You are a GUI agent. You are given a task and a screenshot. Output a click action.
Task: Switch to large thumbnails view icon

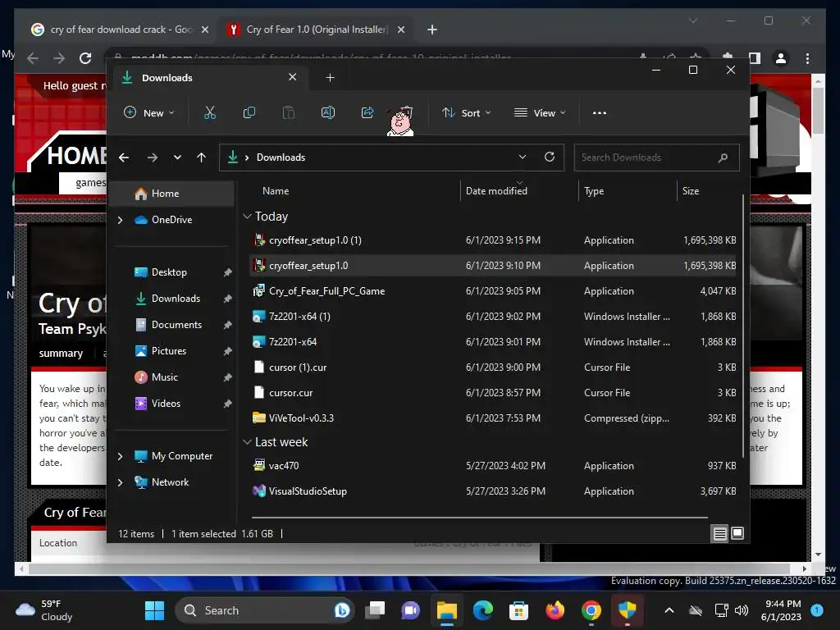point(737,533)
